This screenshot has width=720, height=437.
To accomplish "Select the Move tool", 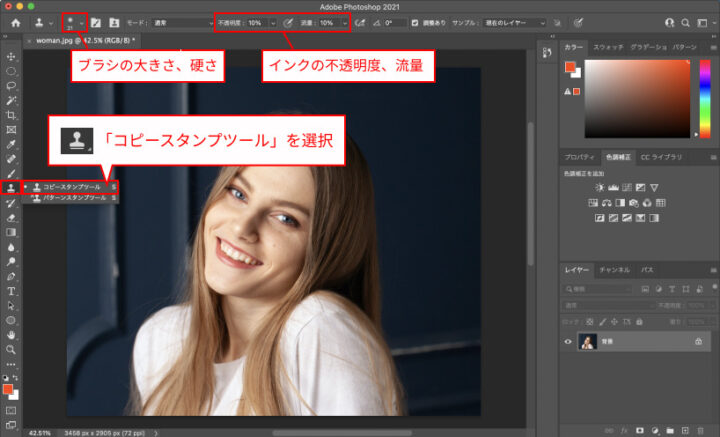I will pos(11,56).
